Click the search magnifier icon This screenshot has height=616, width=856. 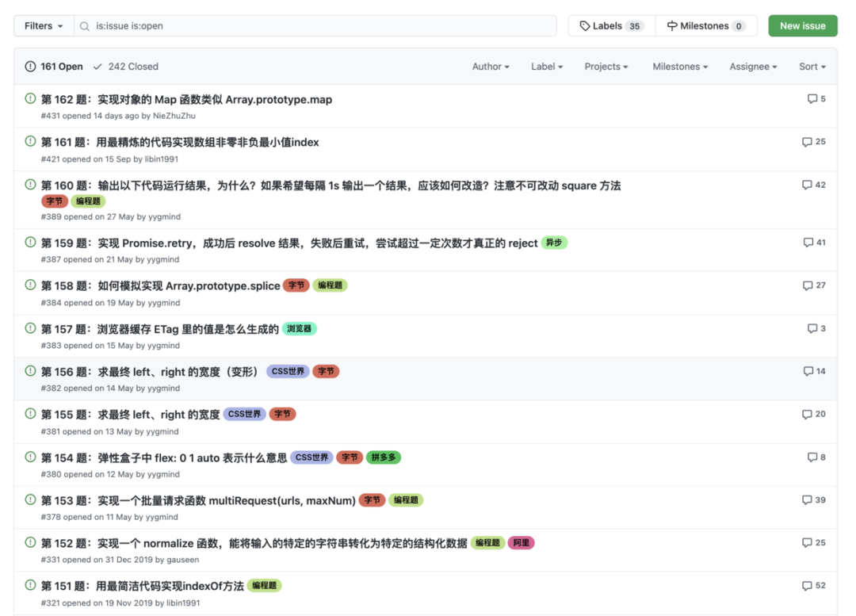point(84,26)
